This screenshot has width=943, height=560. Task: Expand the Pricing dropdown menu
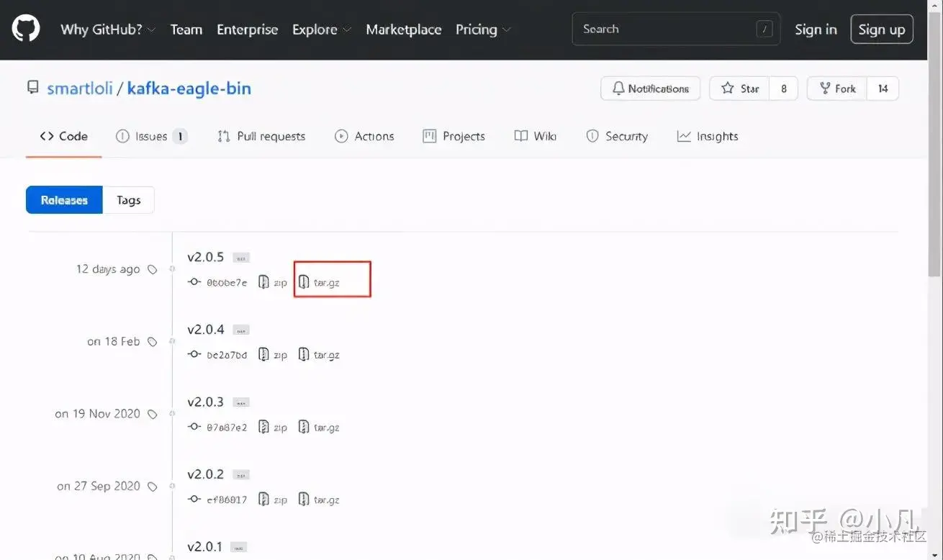pos(483,30)
